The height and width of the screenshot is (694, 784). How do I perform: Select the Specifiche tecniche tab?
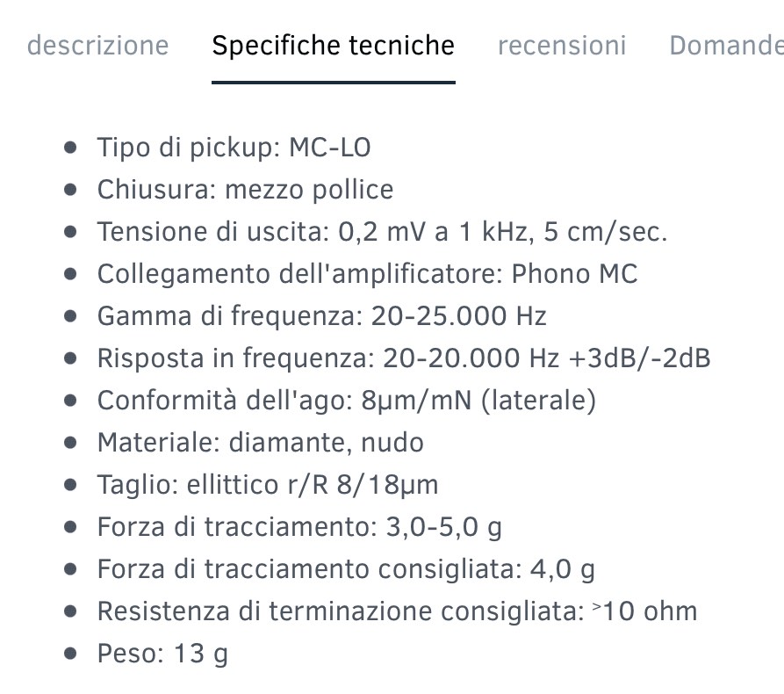pyautogui.click(x=334, y=46)
